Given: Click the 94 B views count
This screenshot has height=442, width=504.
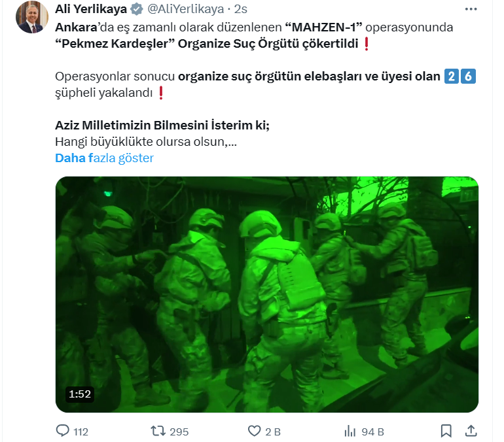Looking at the screenshot, I should tap(372, 432).
